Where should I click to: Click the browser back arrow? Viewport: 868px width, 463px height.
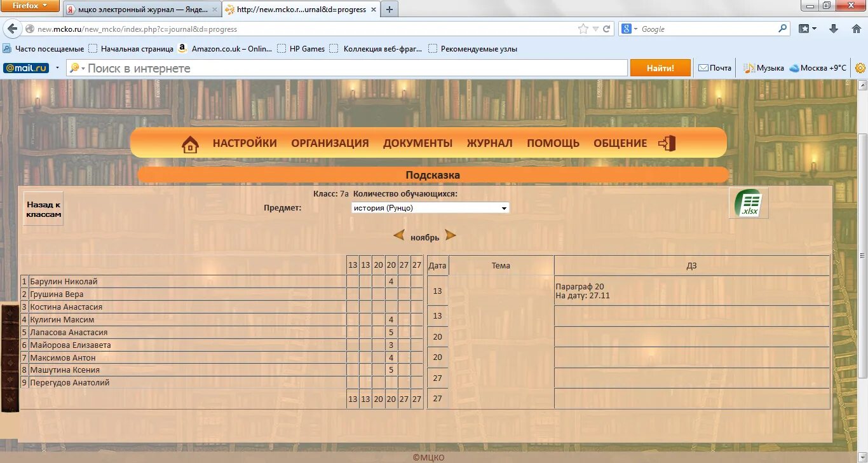(x=12, y=29)
